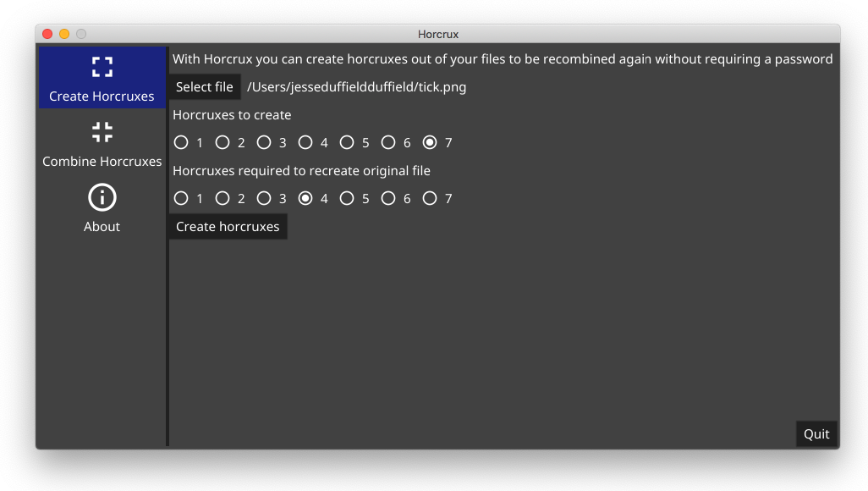
Task: Open the Create Horcruxes expand icon
Action: click(102, 67)
